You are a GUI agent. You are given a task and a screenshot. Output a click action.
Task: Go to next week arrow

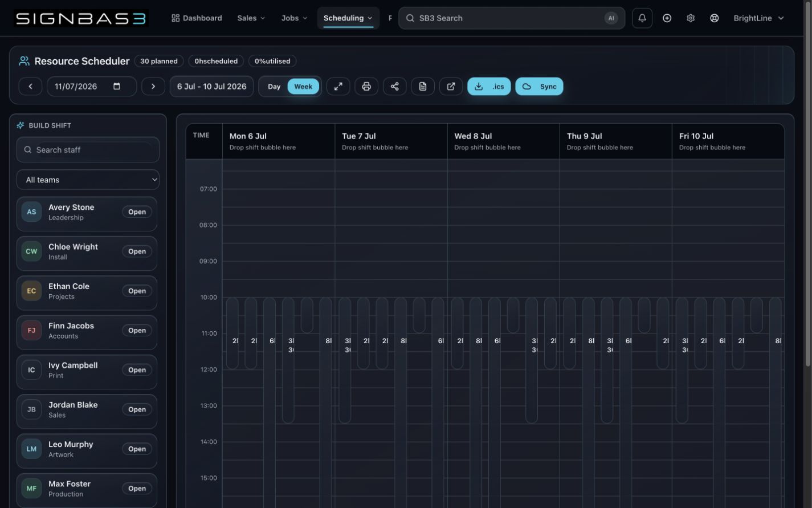(x=153, y=86)
